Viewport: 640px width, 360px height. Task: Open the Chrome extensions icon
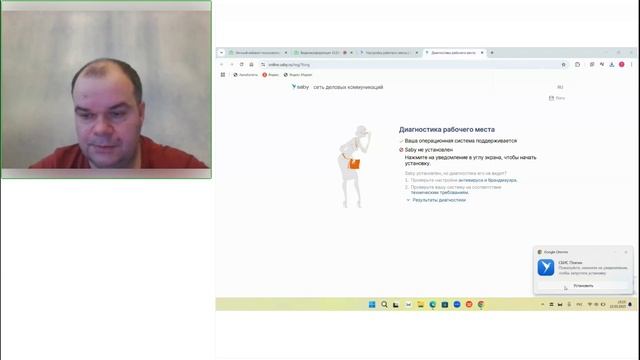point(577,64)
